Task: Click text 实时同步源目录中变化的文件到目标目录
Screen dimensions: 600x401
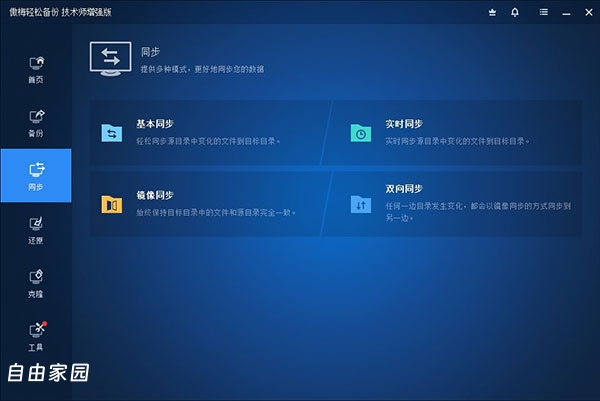Action: pyautogui.click(x=457, y=141)
